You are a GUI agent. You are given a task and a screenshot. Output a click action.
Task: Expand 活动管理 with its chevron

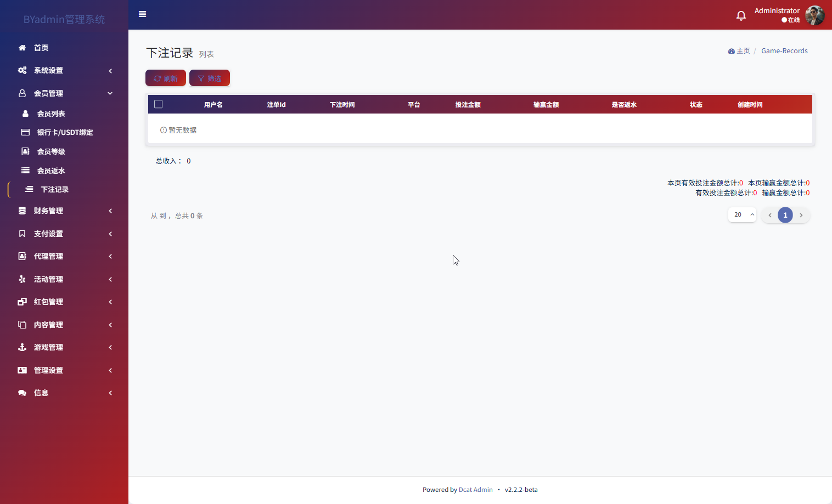click(110, 279)
